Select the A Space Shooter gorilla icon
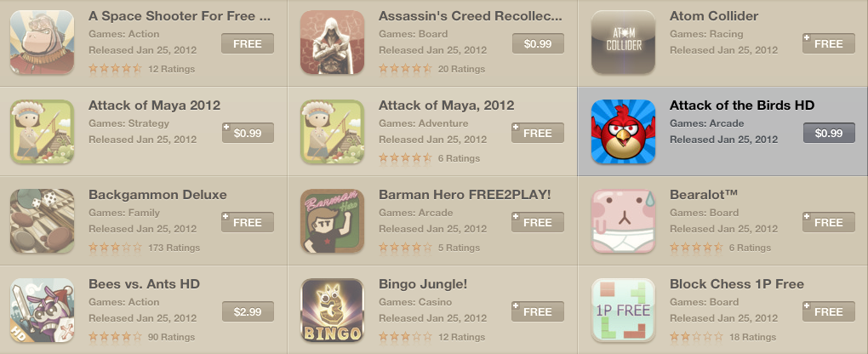The width and height of the screenshot is (868, 354). pos(42,42)
